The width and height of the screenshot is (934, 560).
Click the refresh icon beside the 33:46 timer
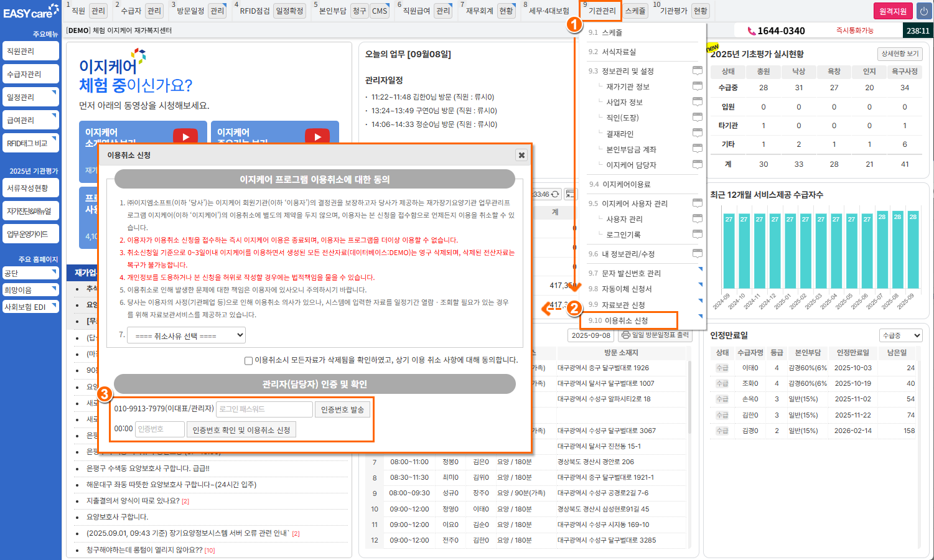click(x=555, y=194)
